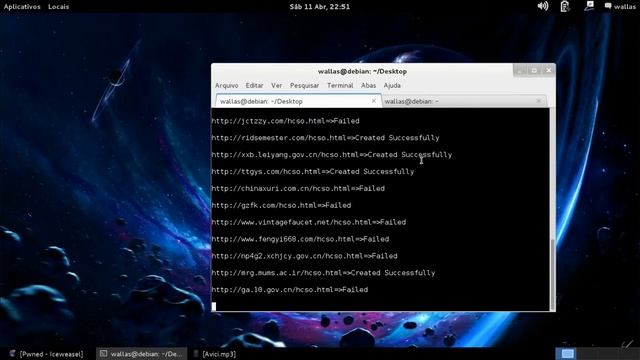
Task: Select the wallas@debian: ~/Desktop tab
Action: point(298,101)
